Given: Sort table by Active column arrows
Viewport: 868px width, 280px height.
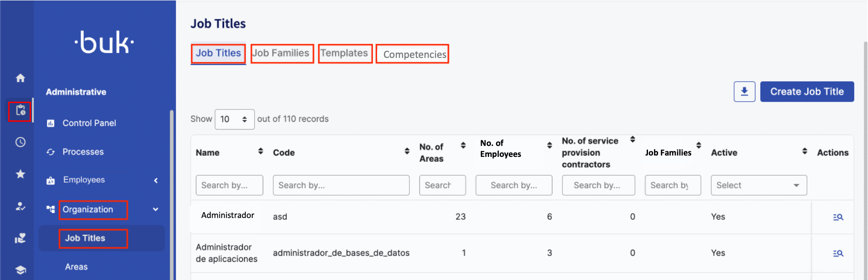Looking at the screenshot, I should click(x=805, y=151).
